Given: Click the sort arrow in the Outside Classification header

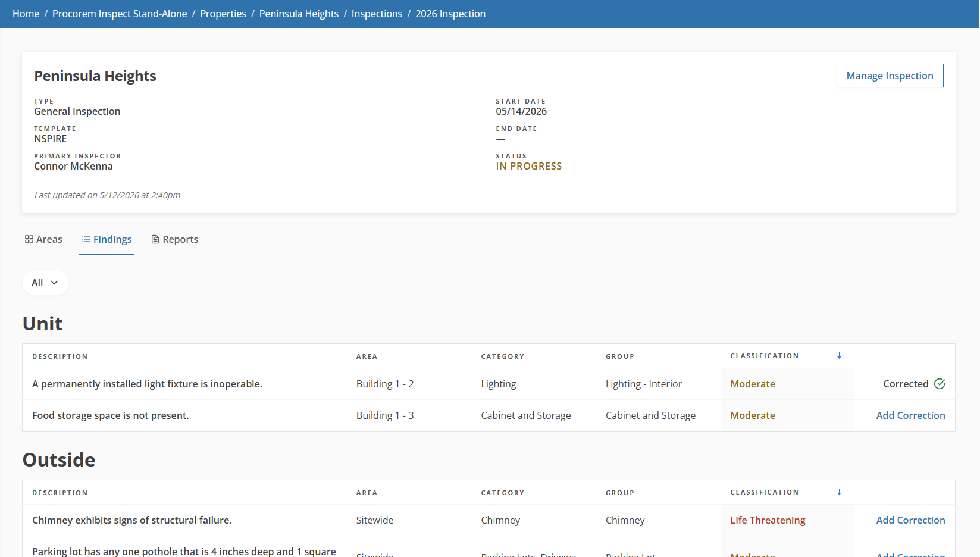Looking at the screenshot, I should coord(839,492).
